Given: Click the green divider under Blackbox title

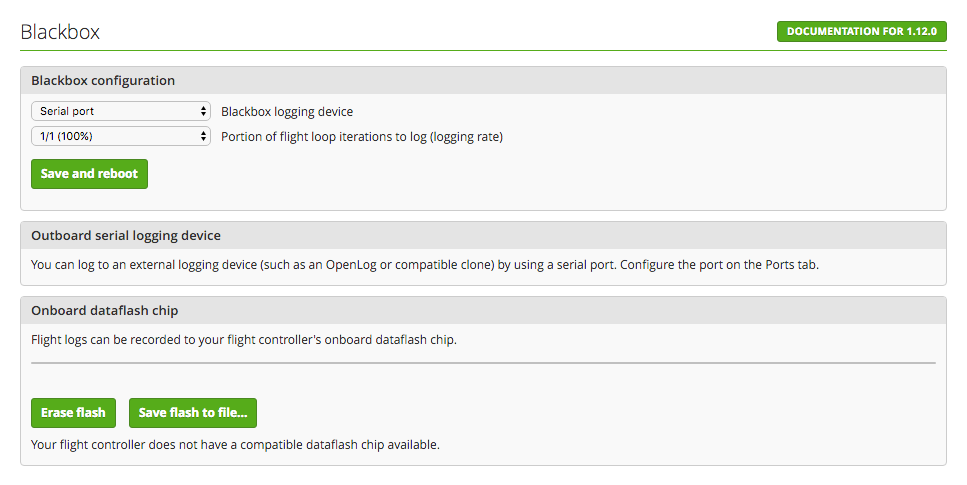Looking at the screenshot, I should tap(483, 50).
